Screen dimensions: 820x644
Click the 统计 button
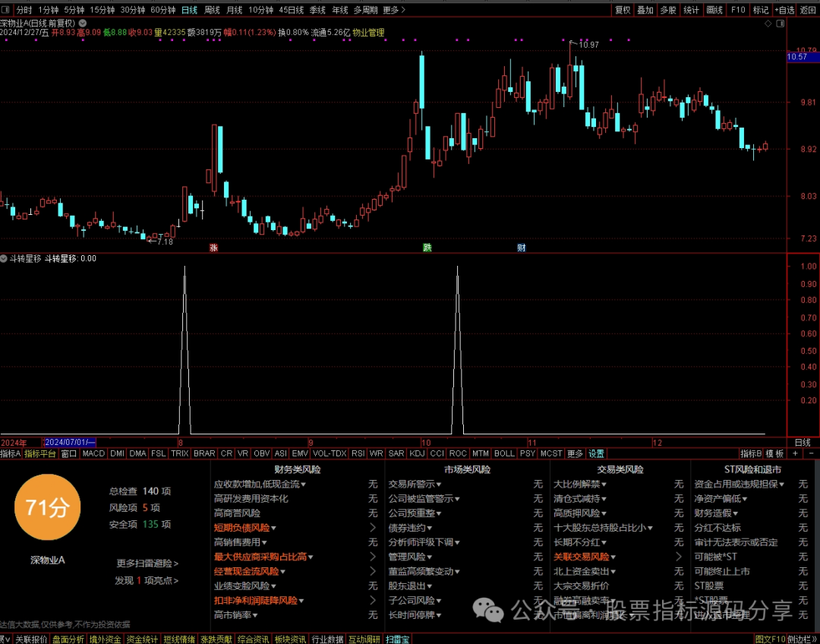tap(691, 10)
